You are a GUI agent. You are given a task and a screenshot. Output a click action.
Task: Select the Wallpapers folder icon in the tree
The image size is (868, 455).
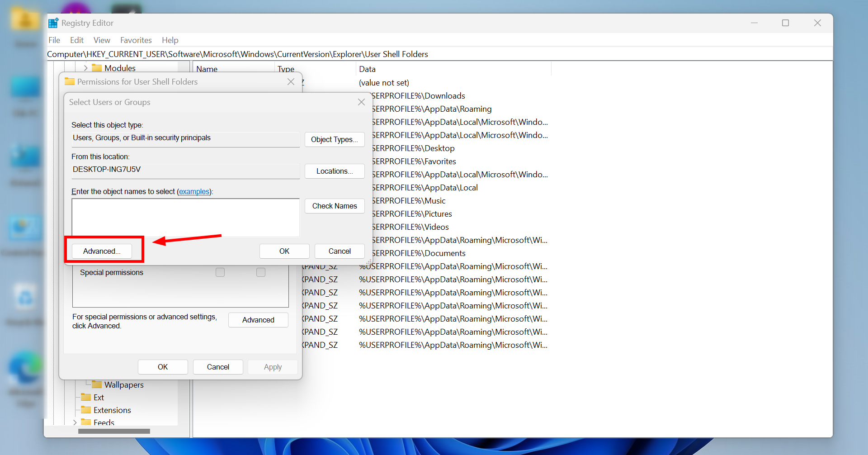[x=97, y=384]
